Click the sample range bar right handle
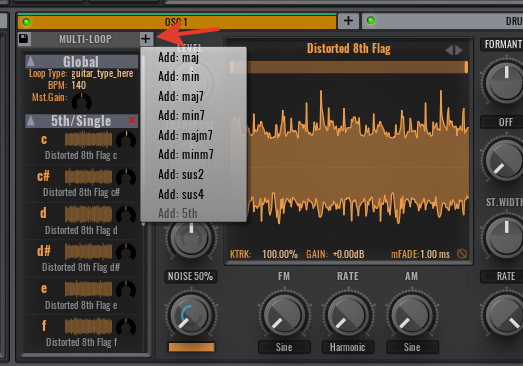This screenshot has height=366, width=523. [466, 67]
